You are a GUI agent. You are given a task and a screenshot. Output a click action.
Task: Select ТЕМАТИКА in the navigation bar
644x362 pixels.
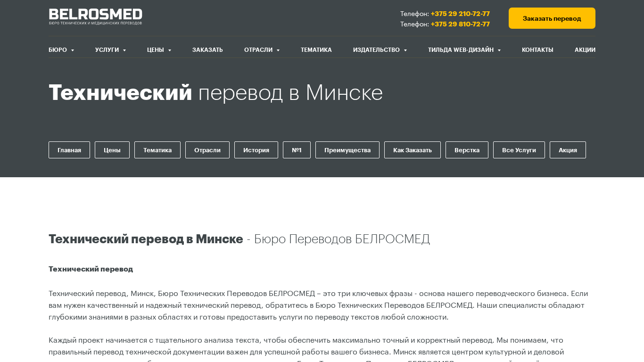tap(316, 50)
